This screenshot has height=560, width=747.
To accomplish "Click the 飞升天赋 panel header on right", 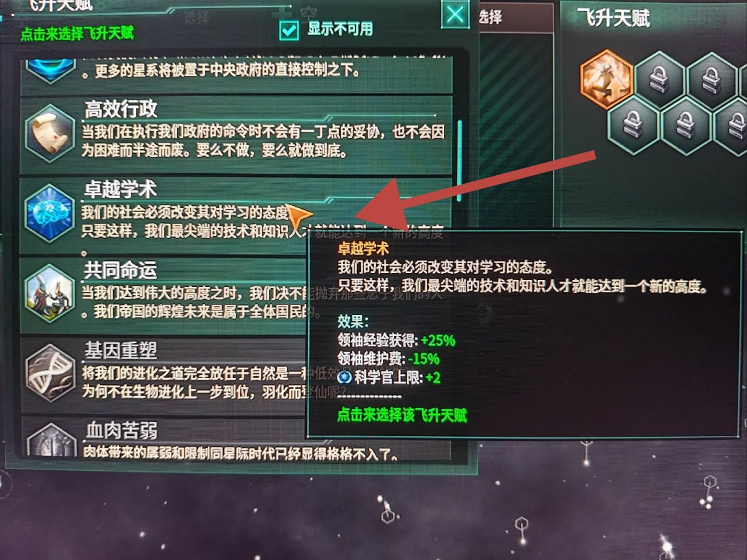I will point(613,18).
